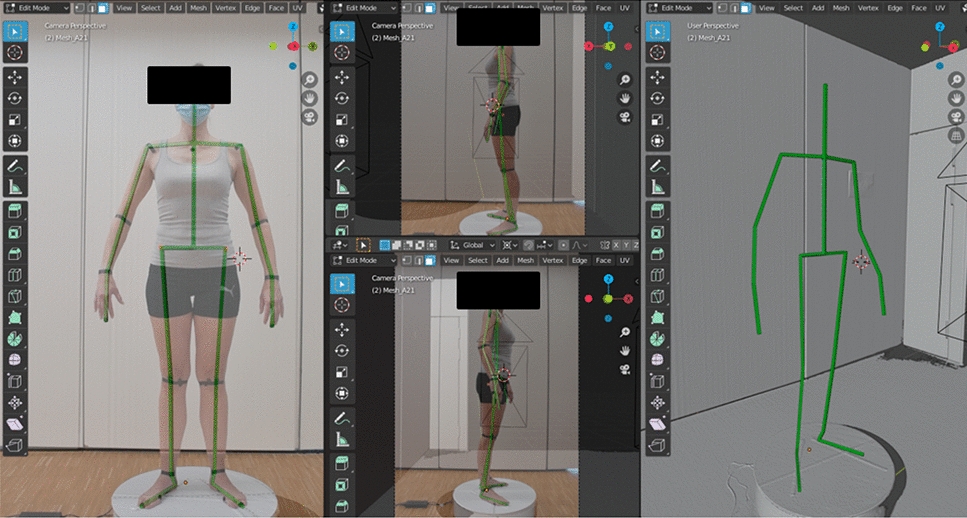Choose the Measure tool in left viewport toolbar

coord(16,186)
